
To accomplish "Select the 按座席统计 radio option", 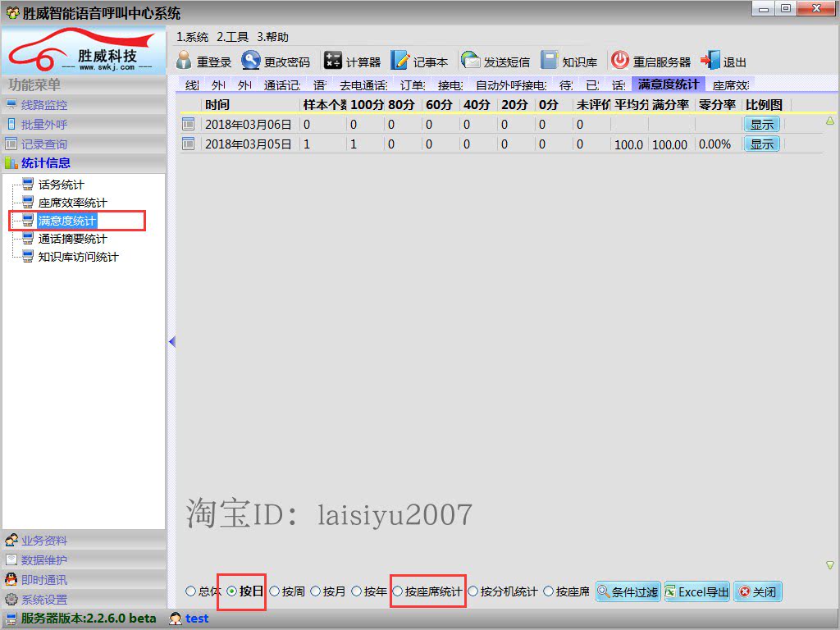I will pos(427,591).
